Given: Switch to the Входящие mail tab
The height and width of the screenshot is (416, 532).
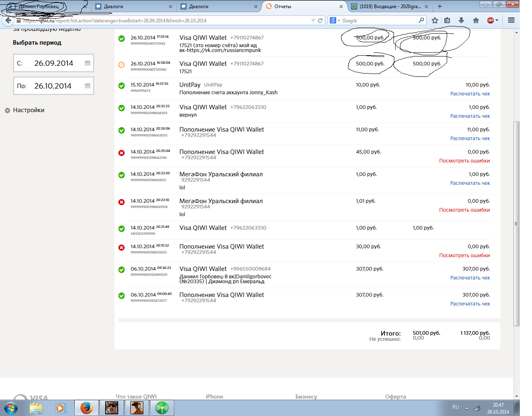Looking at the screenshot, I should pyautogui.click(x=389, y=6).
